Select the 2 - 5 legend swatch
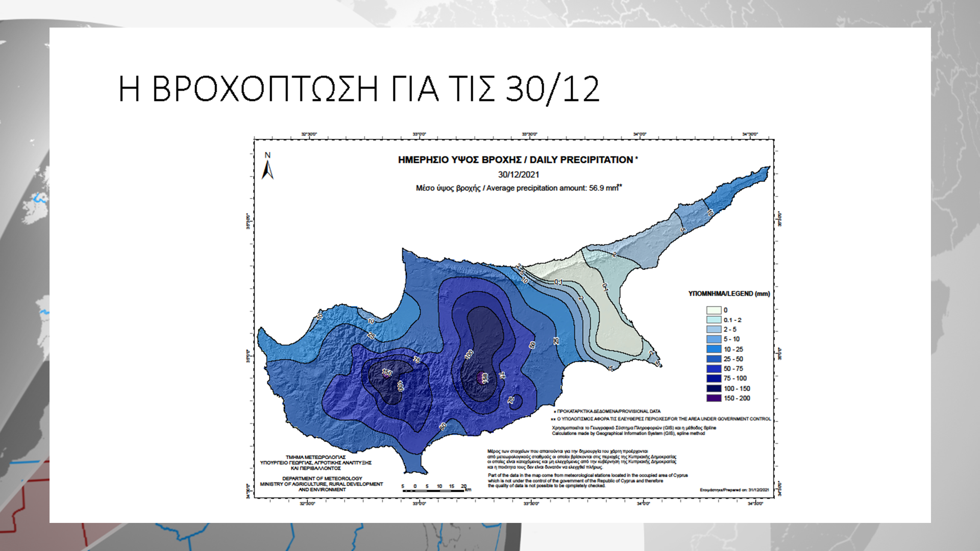 pyautogui.click(x=713, y=330)
